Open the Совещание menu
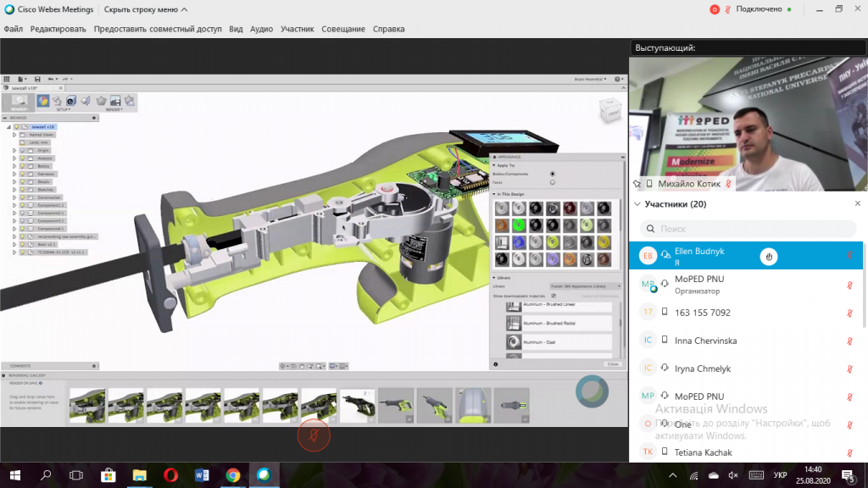The image size is (868, 488). (x=343, y=29)
